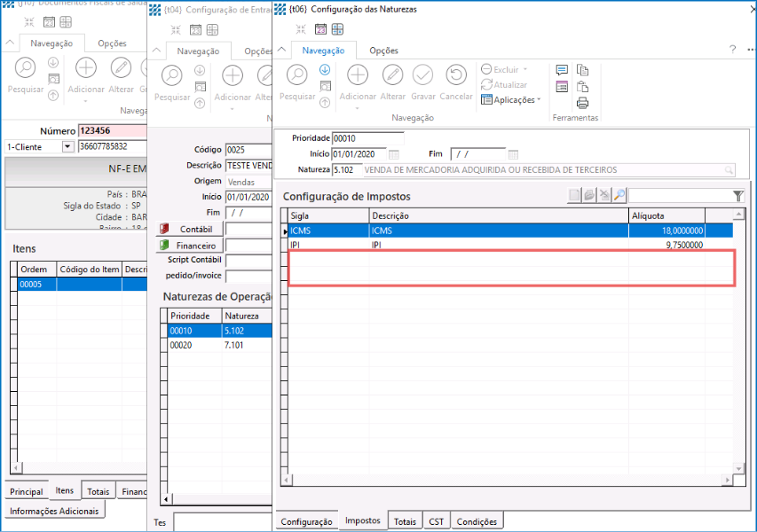Click the Pesquisar magnifier in Configuração das Naturezas

(x=297, y=75)
